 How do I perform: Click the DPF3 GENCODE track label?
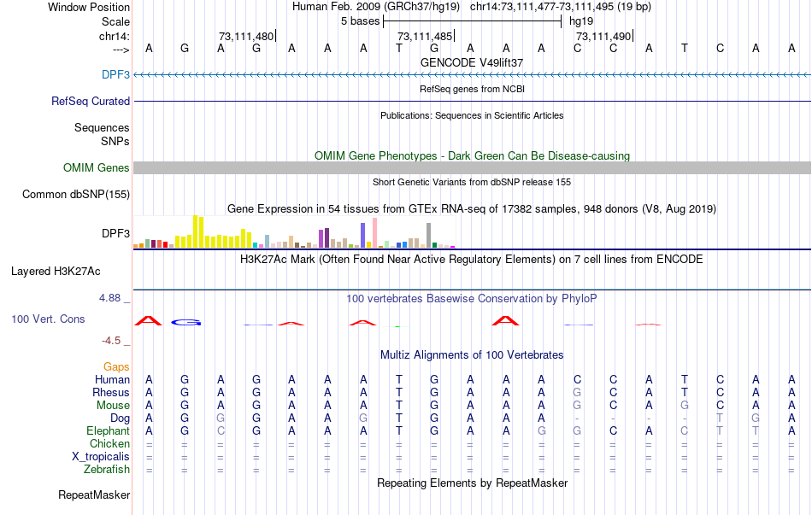click(x=115, y=74)
